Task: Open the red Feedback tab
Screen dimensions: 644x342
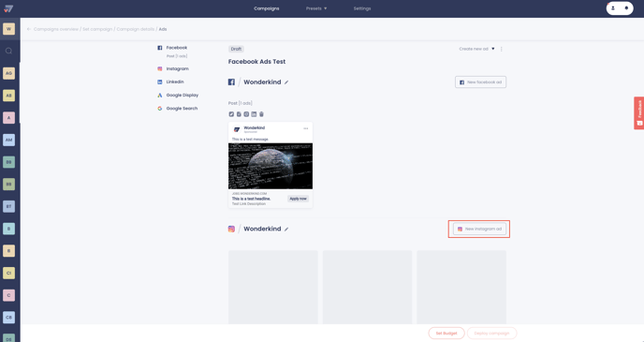Action: [x=638, y=113]
